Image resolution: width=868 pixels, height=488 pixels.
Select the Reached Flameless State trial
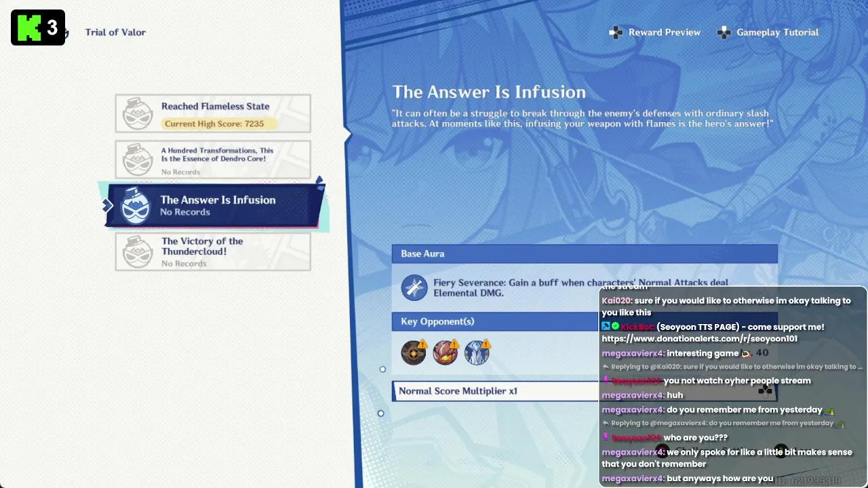[x=213, y=113]
